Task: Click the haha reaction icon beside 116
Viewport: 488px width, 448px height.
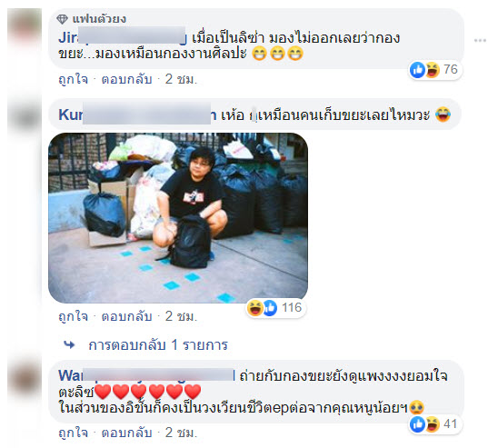Action: click(x=255, y=308)
